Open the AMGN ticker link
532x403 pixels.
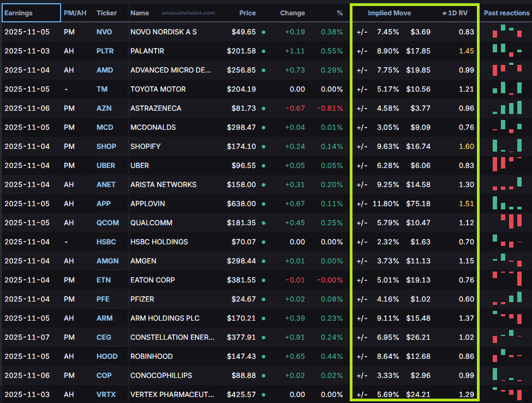107,261
